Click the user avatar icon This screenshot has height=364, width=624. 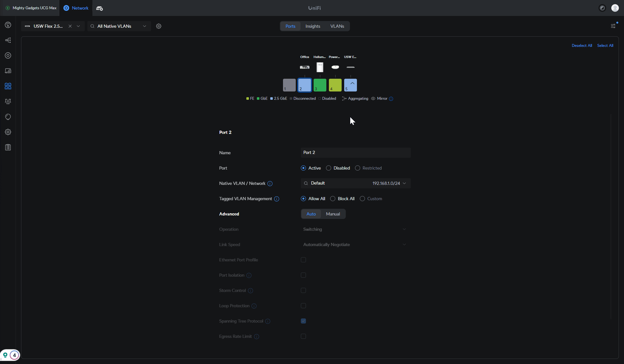coord(615,8)
